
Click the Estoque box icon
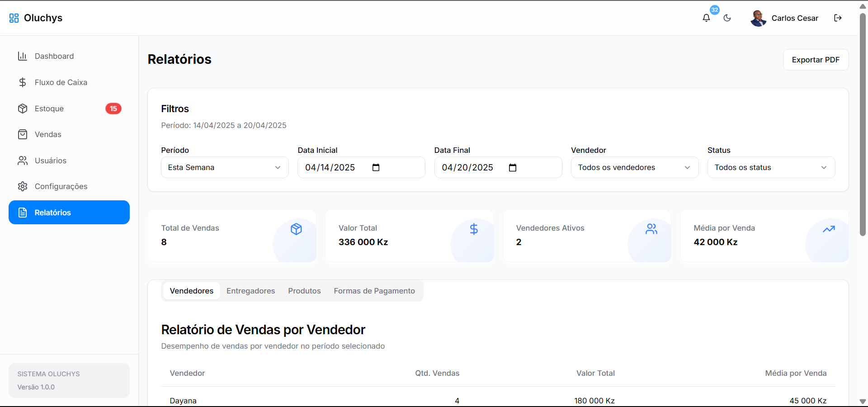(x=23, y=109)
